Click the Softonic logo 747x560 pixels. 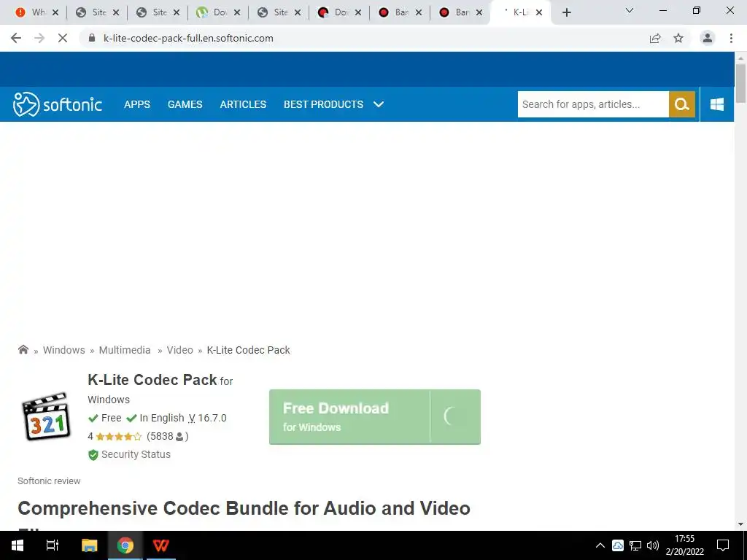(57, 104)
